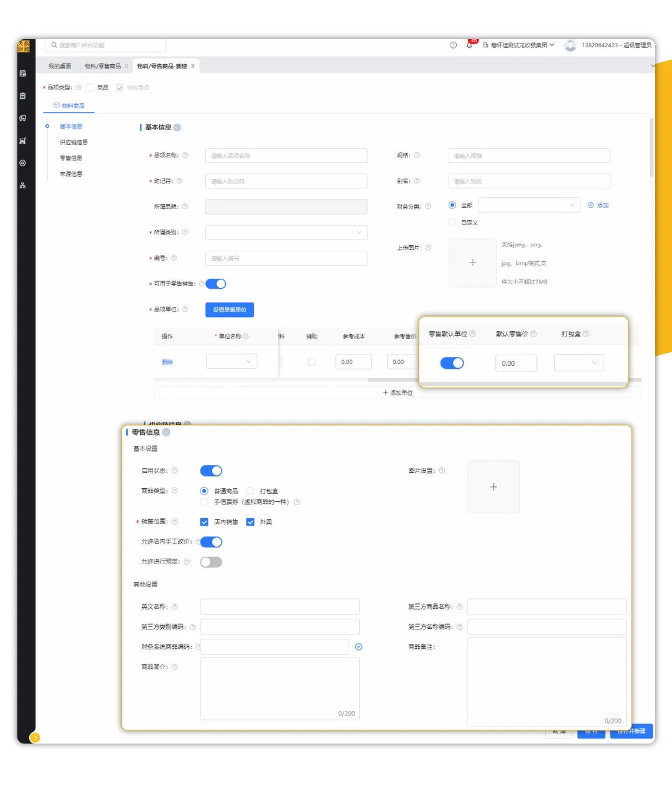The height and width of the screenshot is (790, 672).
Task: Click help icon next to 助记符
Action: click(x=179, y=181)
